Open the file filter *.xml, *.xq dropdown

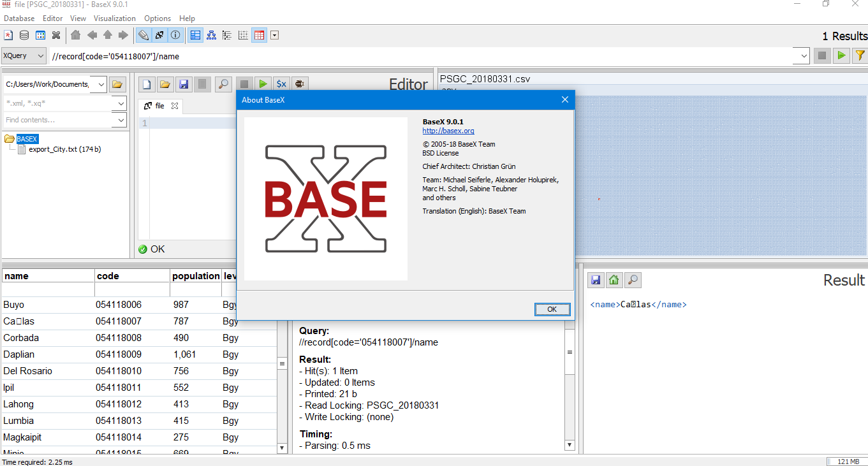coord(121,103)
